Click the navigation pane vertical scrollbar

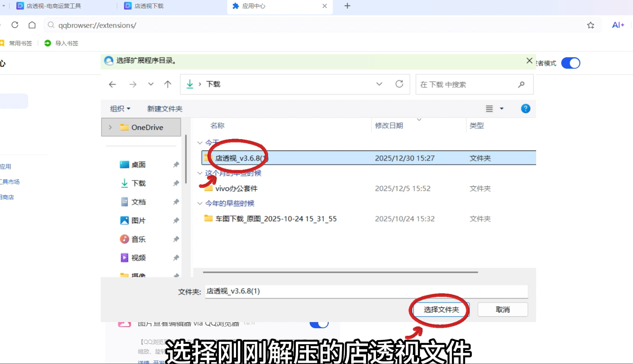point(186,159)
